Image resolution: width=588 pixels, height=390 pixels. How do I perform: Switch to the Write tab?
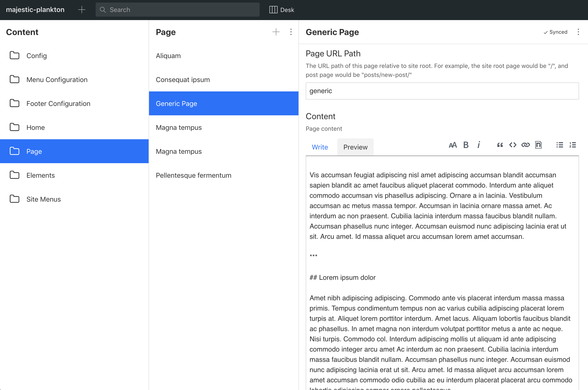(x=320, y=147)
